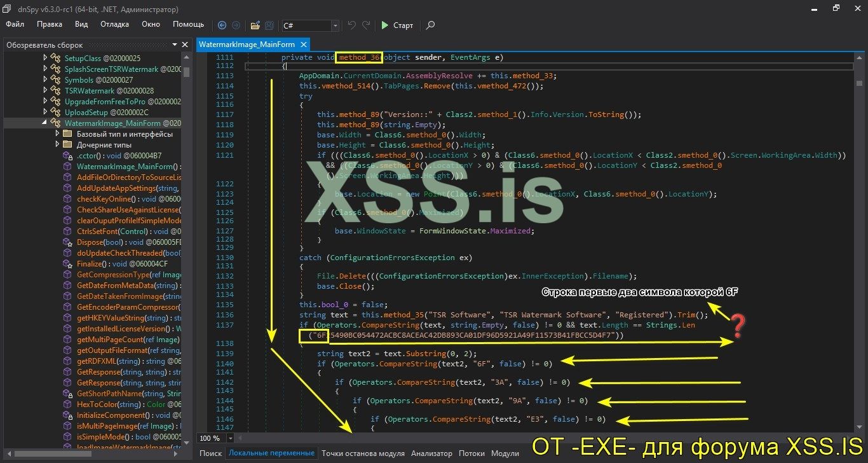Open the Окно menu
This screenshot has width=868, height=463.
coord(151,24)
